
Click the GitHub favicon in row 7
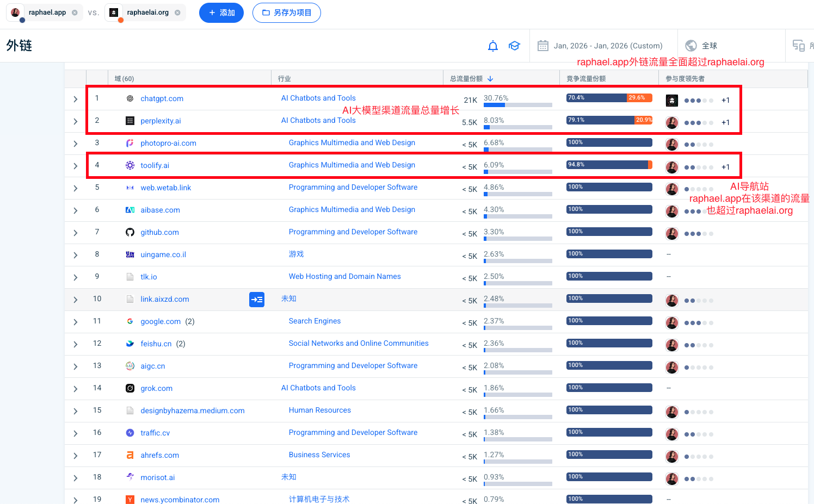[130, 233]
